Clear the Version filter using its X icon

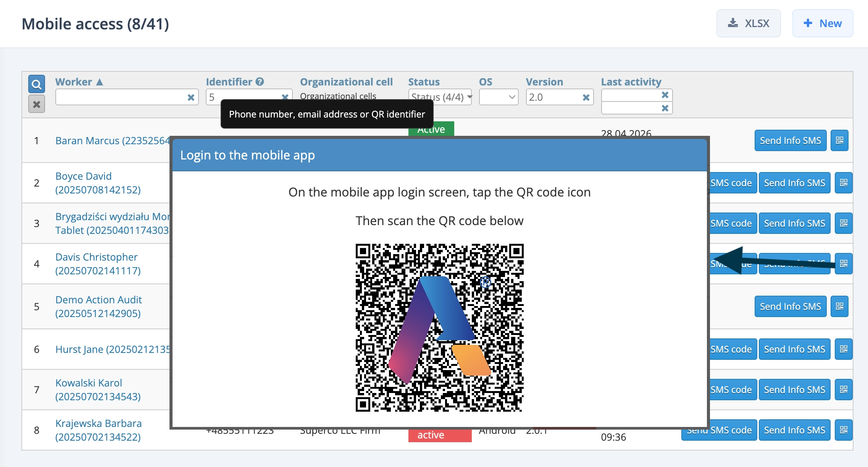(x=586, y=97)
